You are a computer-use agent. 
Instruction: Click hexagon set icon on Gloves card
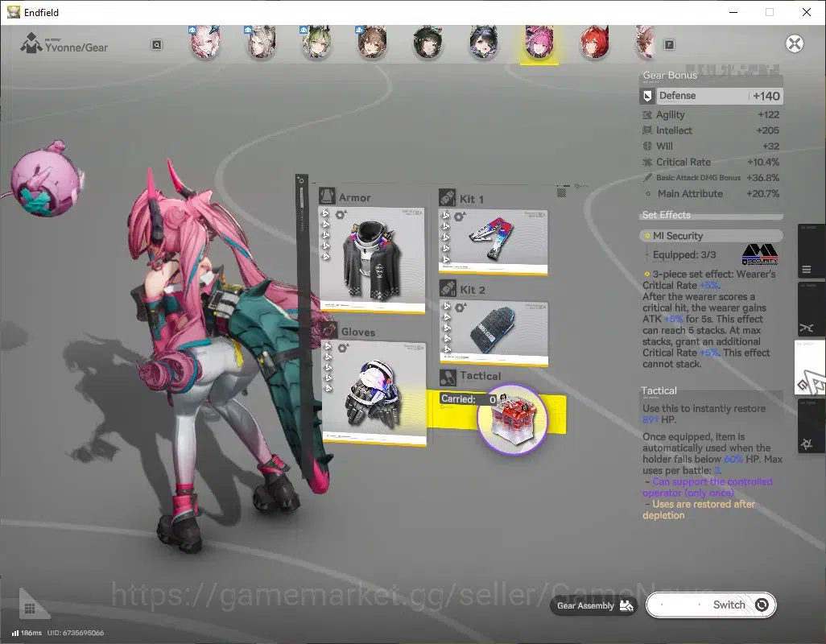pos(343,348)
